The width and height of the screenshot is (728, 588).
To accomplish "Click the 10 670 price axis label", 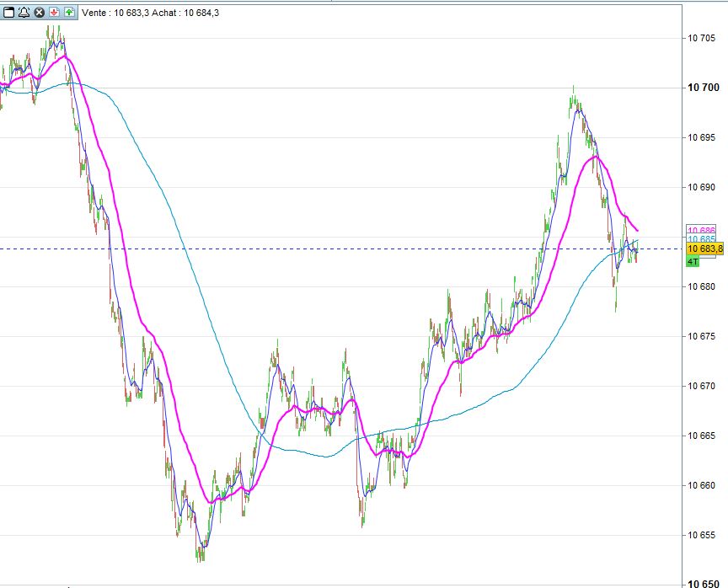I will (x=701, y=386).
